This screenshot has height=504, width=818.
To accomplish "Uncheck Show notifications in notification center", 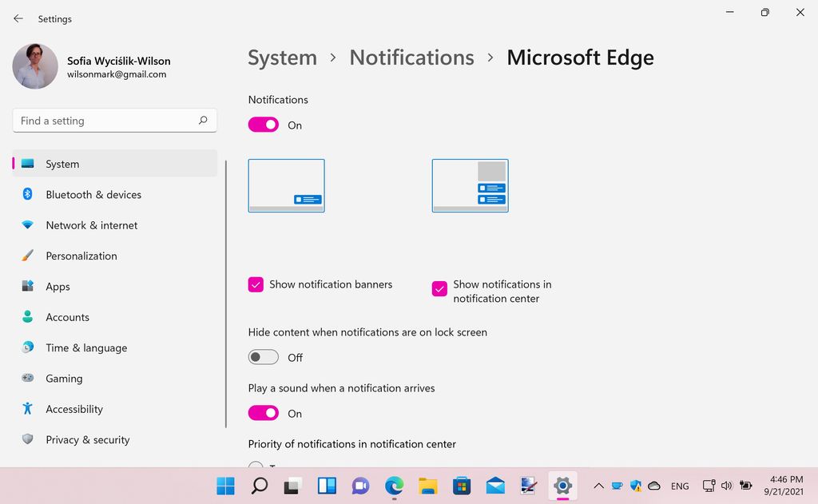I will [439, 288].
